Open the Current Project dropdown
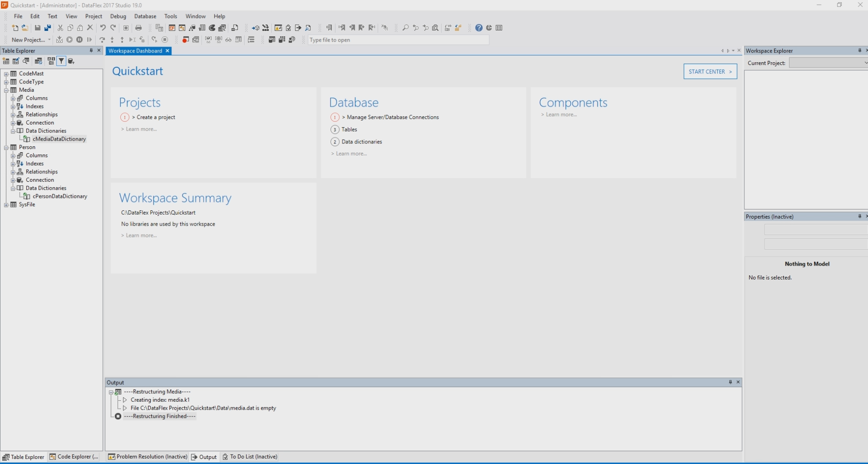Image resolution: width=868 pixels, height=464 pixels. coord(828,63)
